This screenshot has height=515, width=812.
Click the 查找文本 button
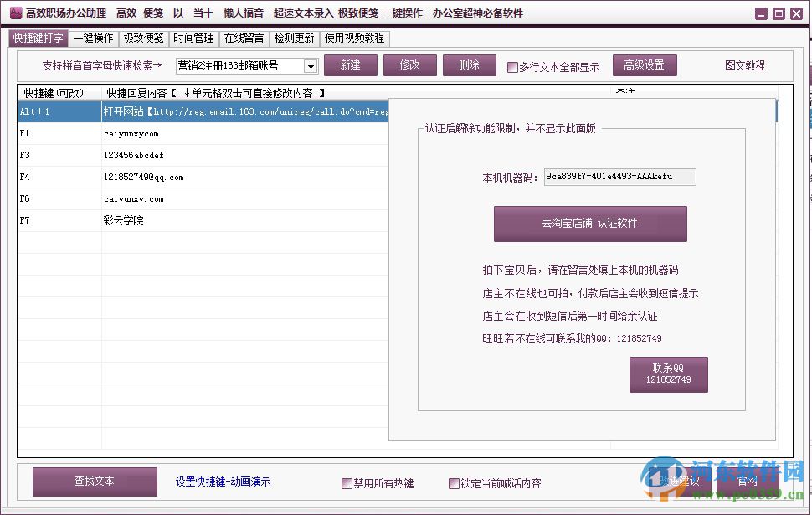click(x=95, y=482)
